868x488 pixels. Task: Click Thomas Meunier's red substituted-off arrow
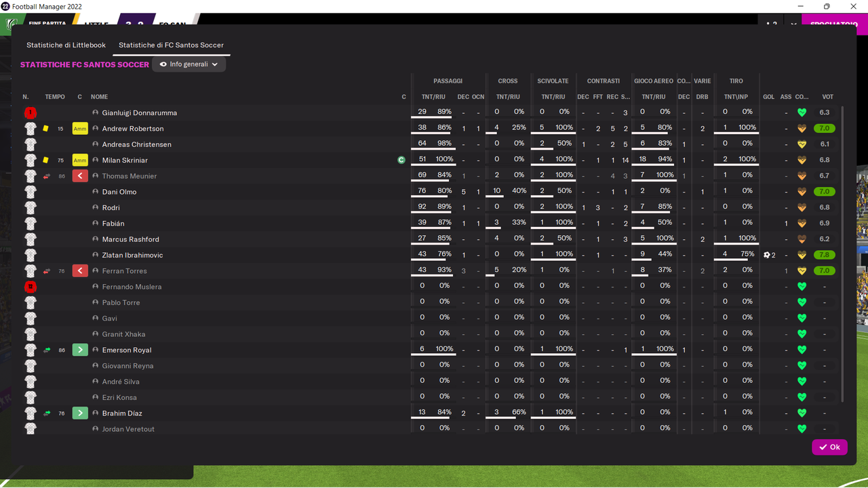tap(80, 176)
